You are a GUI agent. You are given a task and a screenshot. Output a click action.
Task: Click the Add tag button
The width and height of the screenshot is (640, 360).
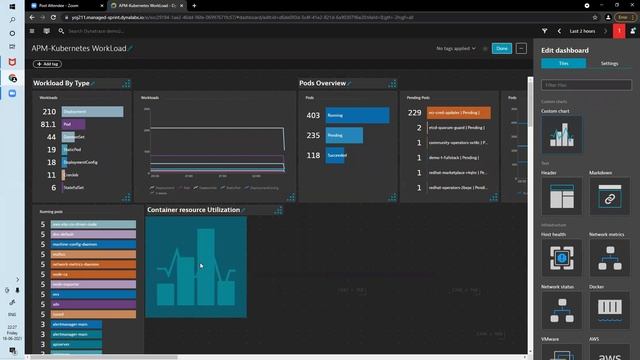tap(47, 64)
